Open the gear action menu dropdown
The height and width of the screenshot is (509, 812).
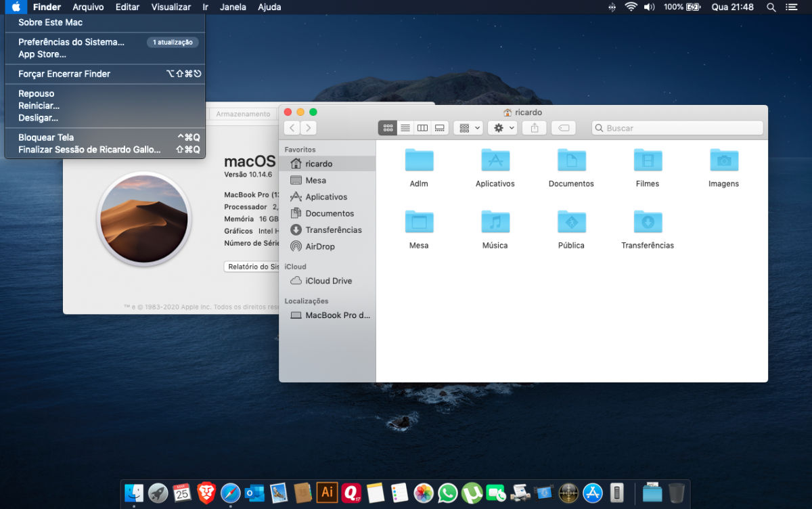pyautogui.click(x=503, y=128)
